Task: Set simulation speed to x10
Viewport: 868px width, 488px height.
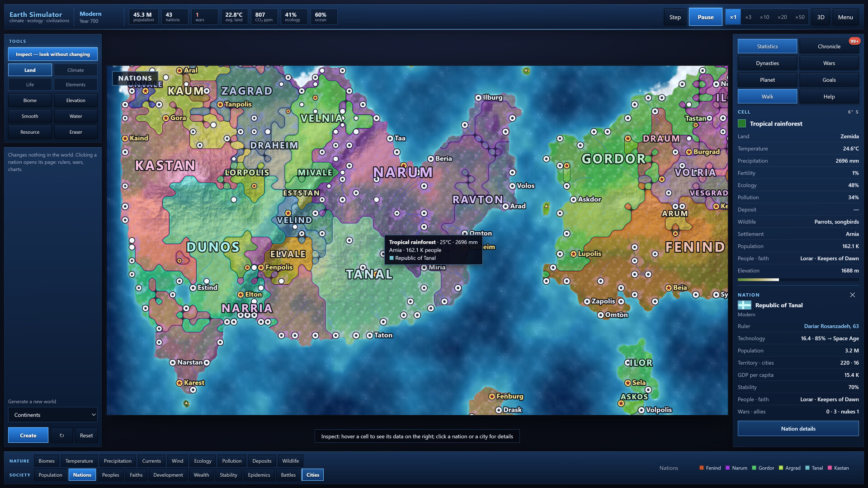Action: pyautogui.click(x=764, y=17)
